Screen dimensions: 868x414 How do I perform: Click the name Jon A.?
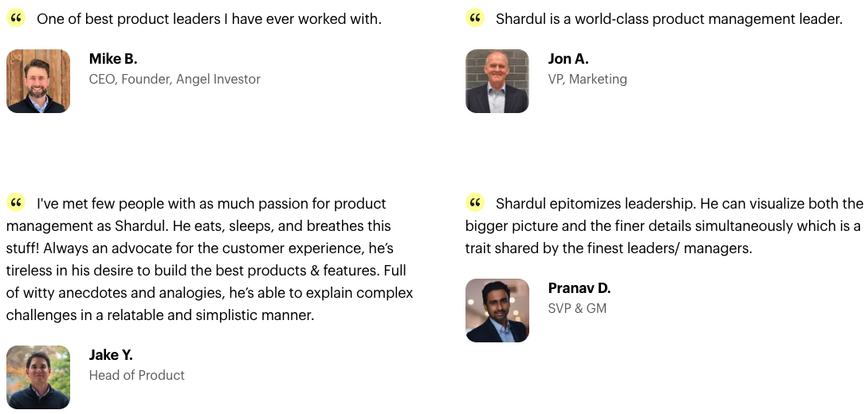point(568,59)
